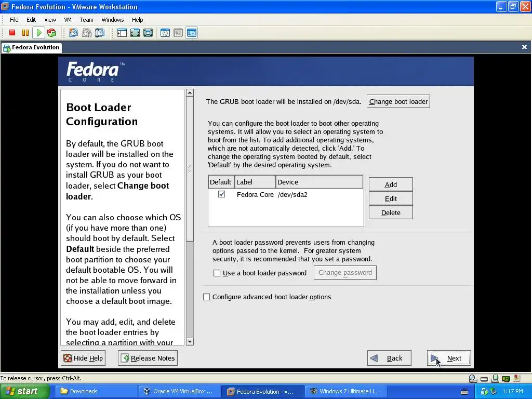The width and height of the screenshot is (532, 399).
Task: Click the Add button
Action: coord(391,184)
